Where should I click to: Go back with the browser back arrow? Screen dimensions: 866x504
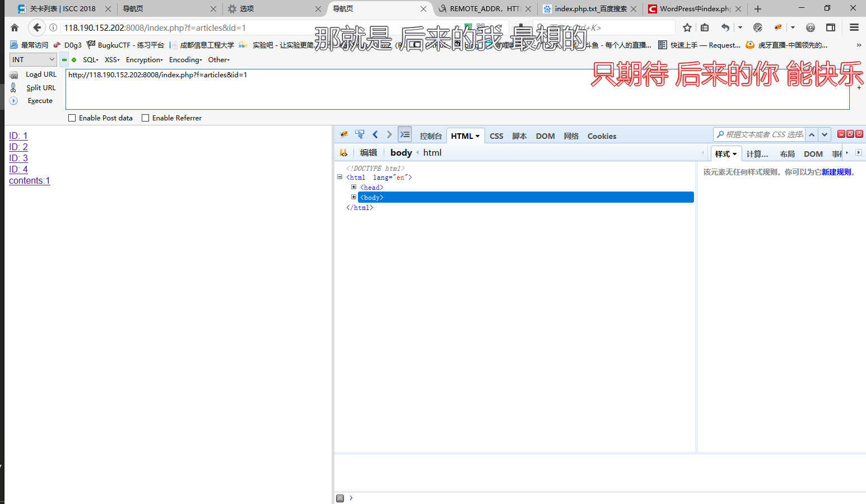click(37, 27)
